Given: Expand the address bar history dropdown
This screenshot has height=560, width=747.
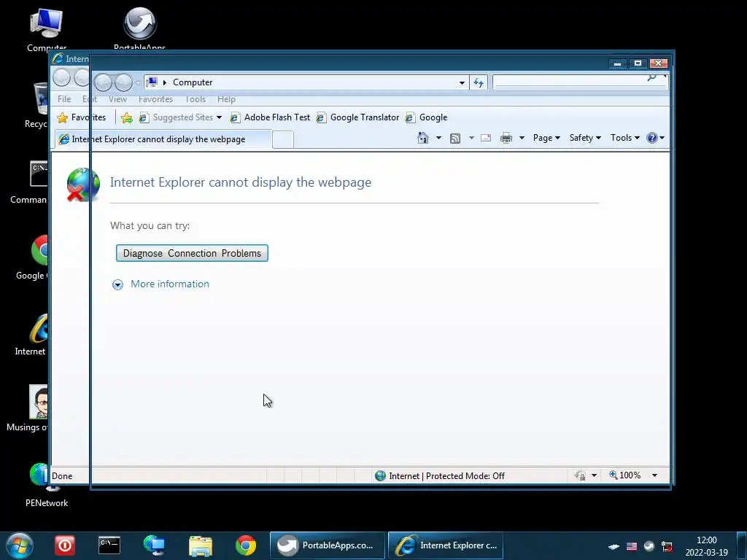Looking at the screenshot, I should [x=462, y=83].
